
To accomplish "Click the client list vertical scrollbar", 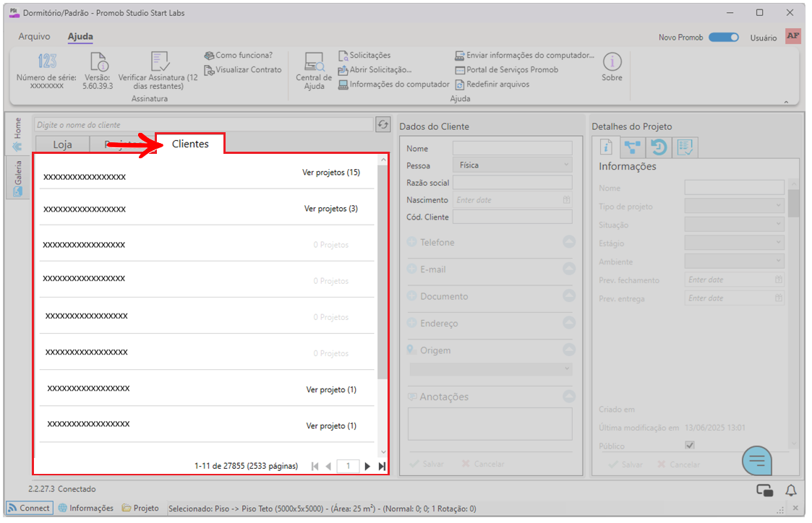I will [x=383, y=272].
